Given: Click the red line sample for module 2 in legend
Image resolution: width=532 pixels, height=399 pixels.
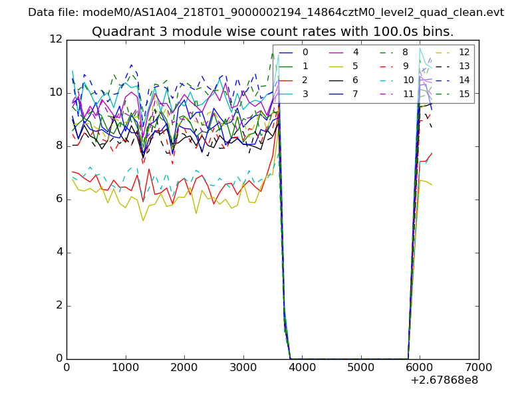Looking at the screenshot, I should click(x=287, y=80).
